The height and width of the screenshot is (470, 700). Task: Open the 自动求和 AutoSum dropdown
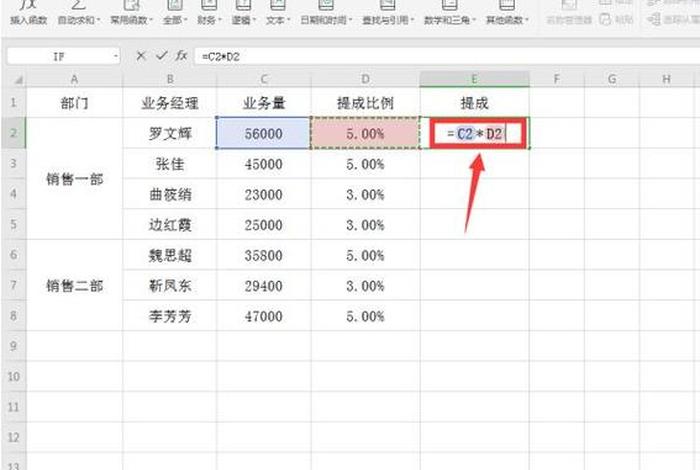[79, 13]
